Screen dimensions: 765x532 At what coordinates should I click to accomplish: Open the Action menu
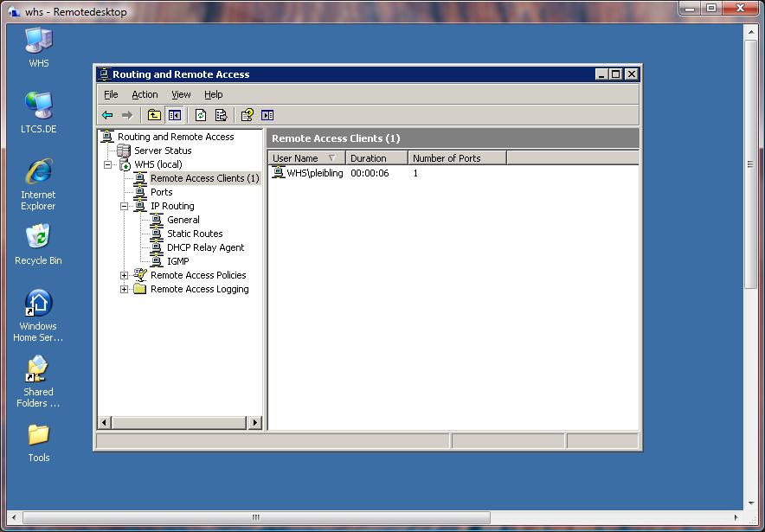click(145, 94)
